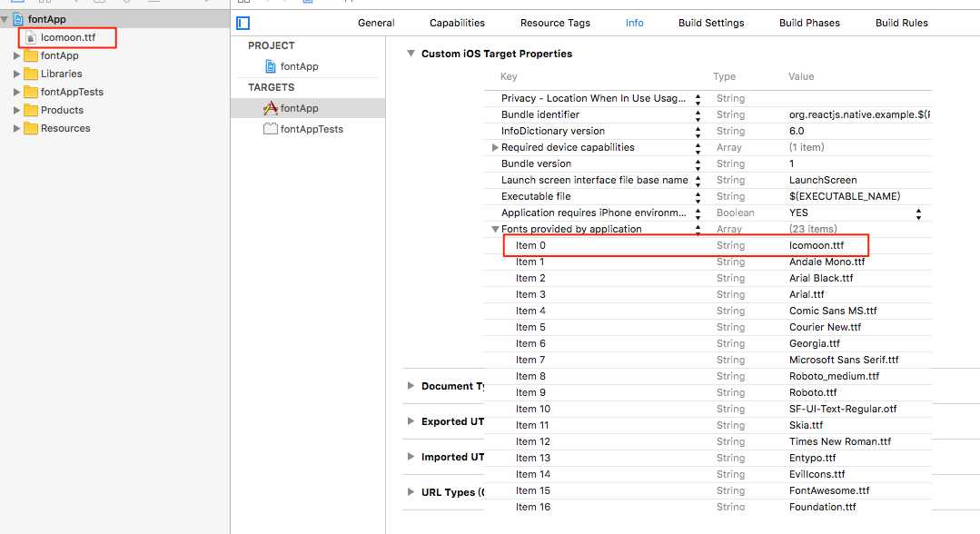Click the Times New Roman.ttf value
980x534 pixels.
coord(840,441)
